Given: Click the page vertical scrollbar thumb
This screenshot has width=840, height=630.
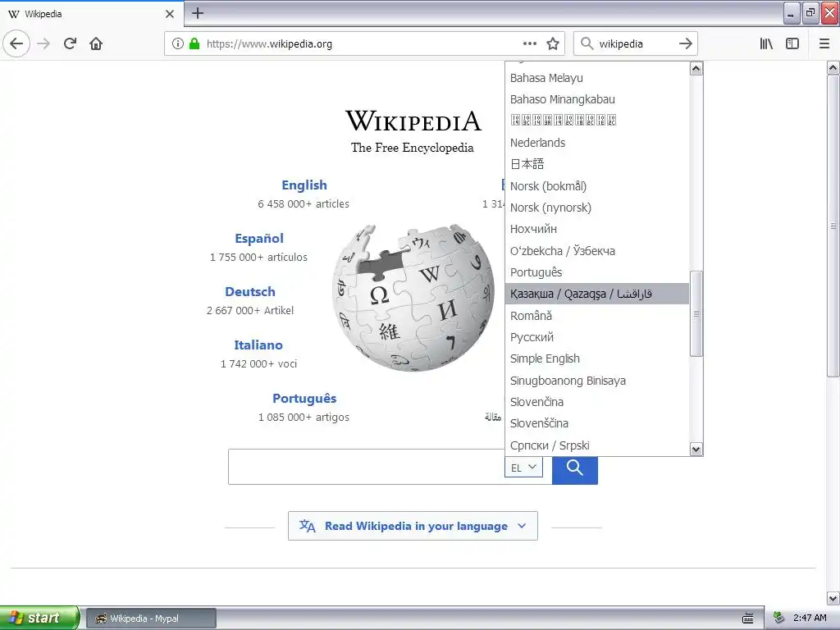Looking at the screenshot, I should point(833,226).
